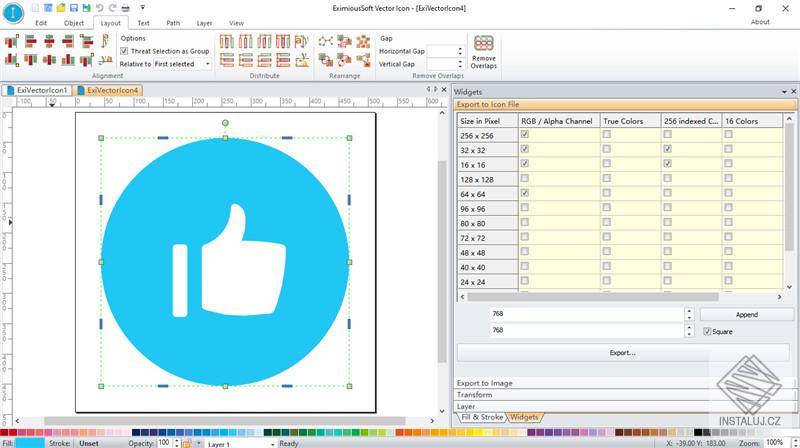
Task: Click the Vertical Gap input field
Action: [442, 64]
